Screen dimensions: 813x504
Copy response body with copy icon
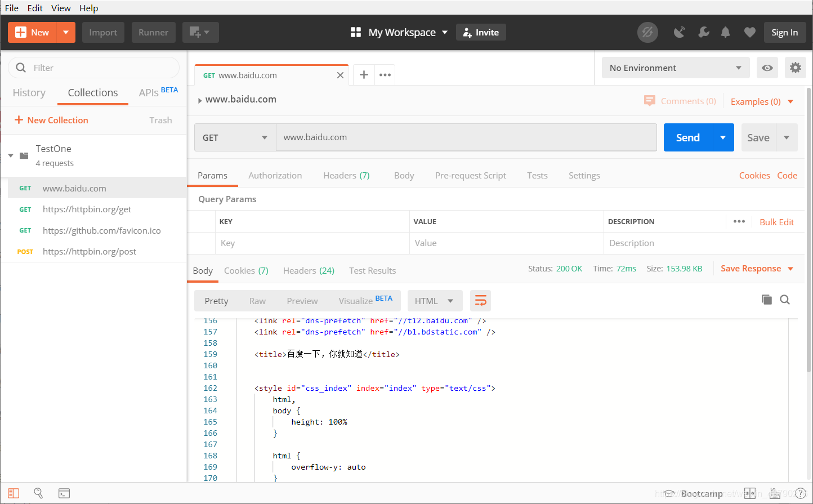(x=766, y=300)
